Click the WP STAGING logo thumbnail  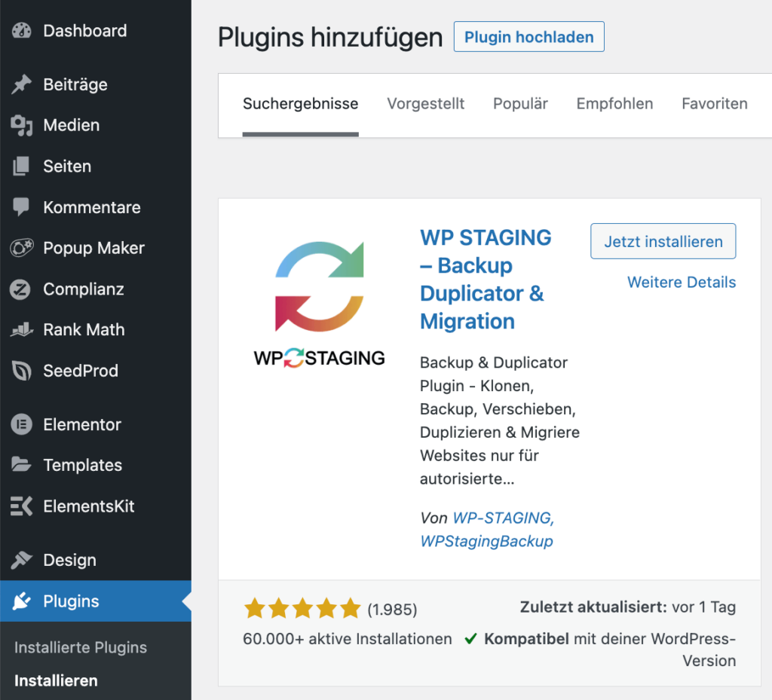tap(319, 304)
